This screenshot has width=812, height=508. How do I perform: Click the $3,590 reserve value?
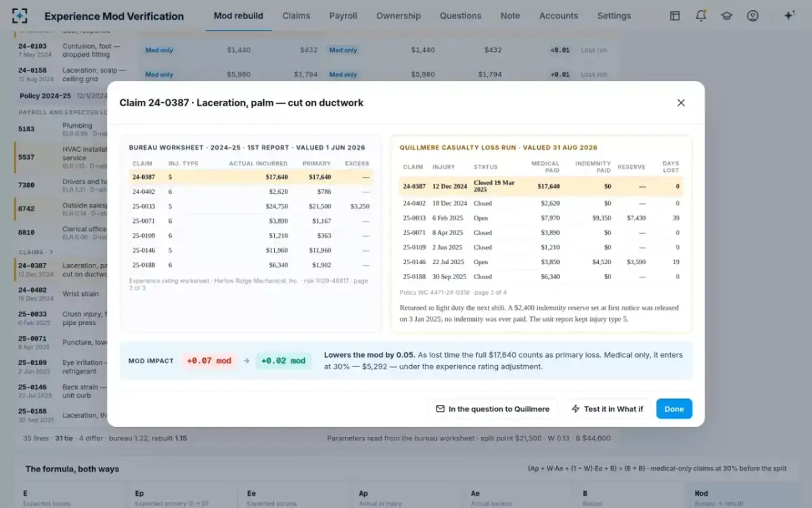pos(636,262)
